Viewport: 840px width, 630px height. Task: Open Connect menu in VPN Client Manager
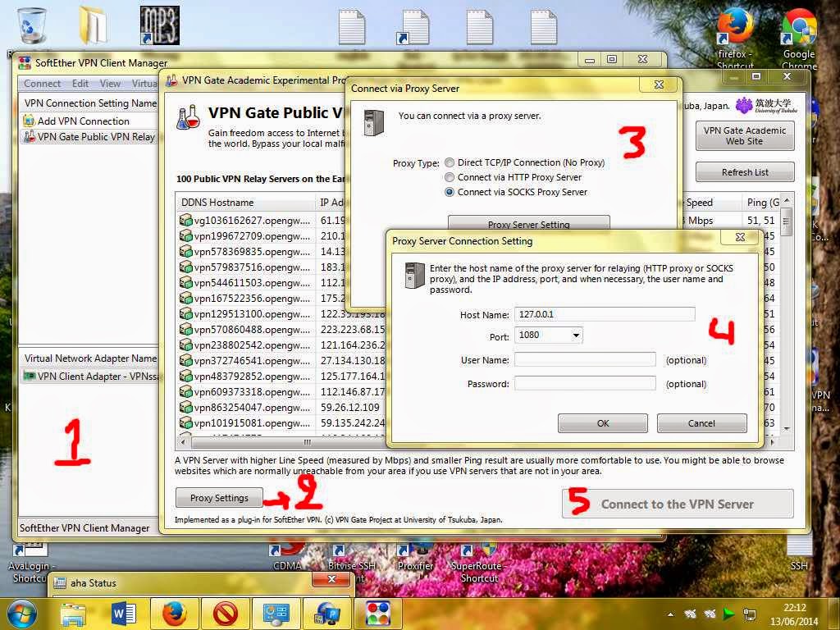(x=42, y=84)
